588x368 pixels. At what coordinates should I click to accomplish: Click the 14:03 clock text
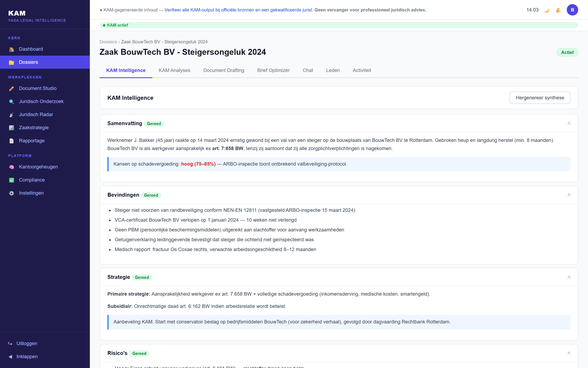(x=533, y=10)
